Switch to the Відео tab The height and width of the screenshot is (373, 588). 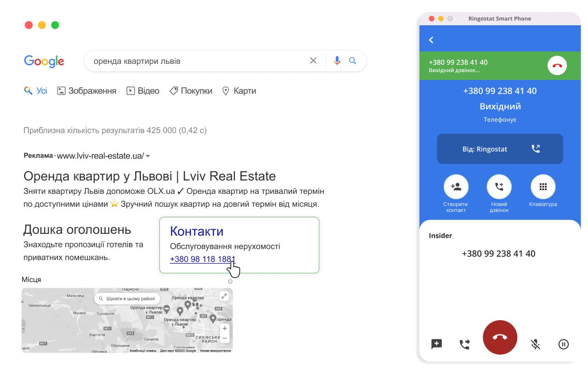(x=143, y=91)
